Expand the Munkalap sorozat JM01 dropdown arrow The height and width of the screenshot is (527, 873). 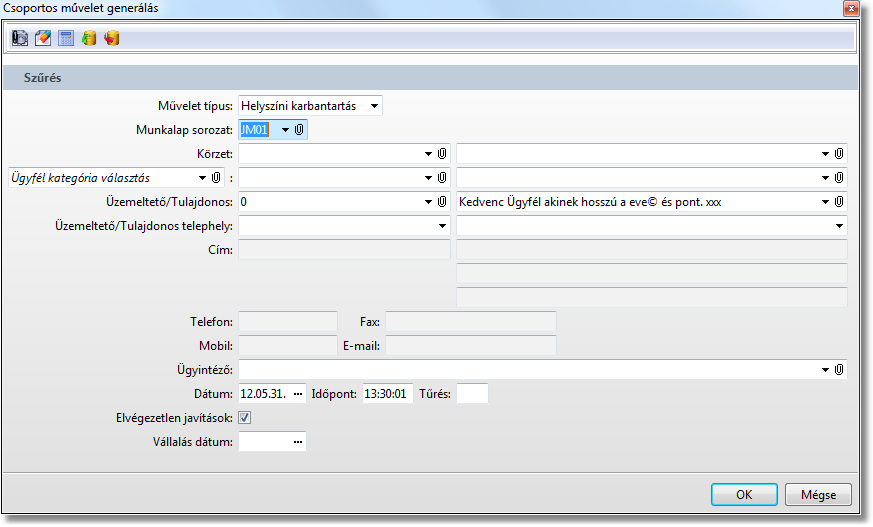coord(286,130)
